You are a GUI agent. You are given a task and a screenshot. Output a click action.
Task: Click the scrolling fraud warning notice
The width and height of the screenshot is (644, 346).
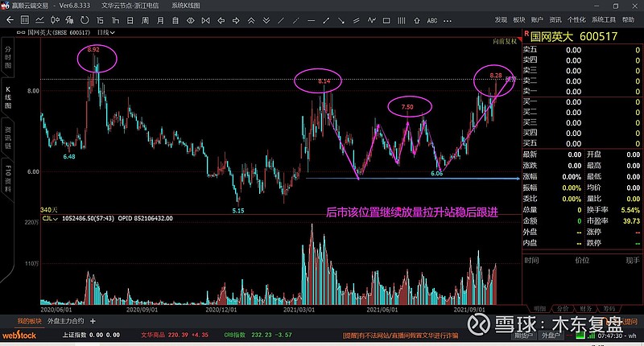click(400, 336)
